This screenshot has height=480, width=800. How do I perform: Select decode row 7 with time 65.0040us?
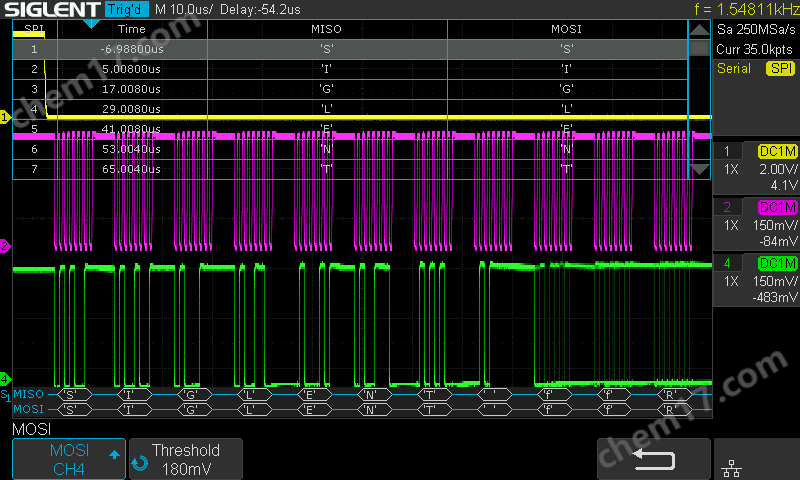point(350,169)
